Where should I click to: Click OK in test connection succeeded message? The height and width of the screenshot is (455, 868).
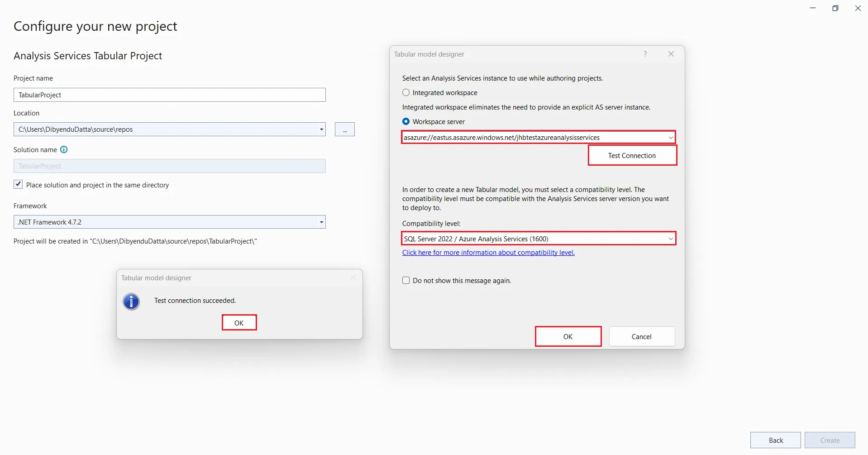coord(239,323)
